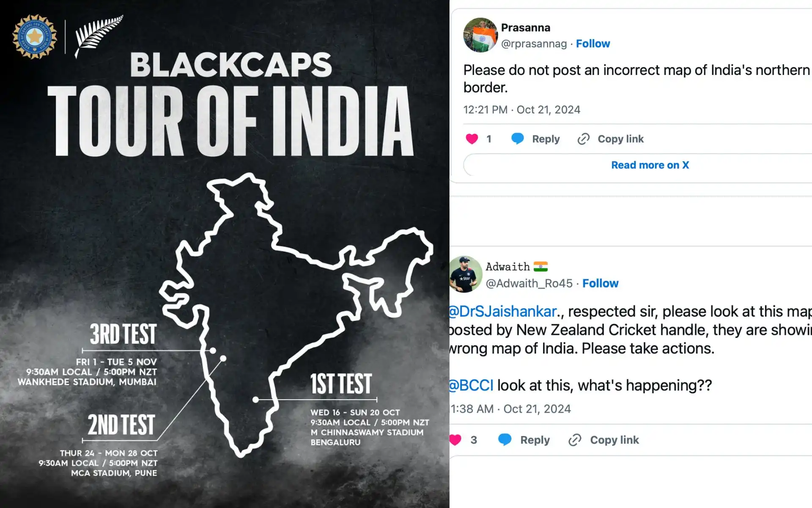Image resolution: width=812 pixels, height=508 pixels.
Task: Click the @DrSJaishankar mention link
Action: tap(501, 311)
